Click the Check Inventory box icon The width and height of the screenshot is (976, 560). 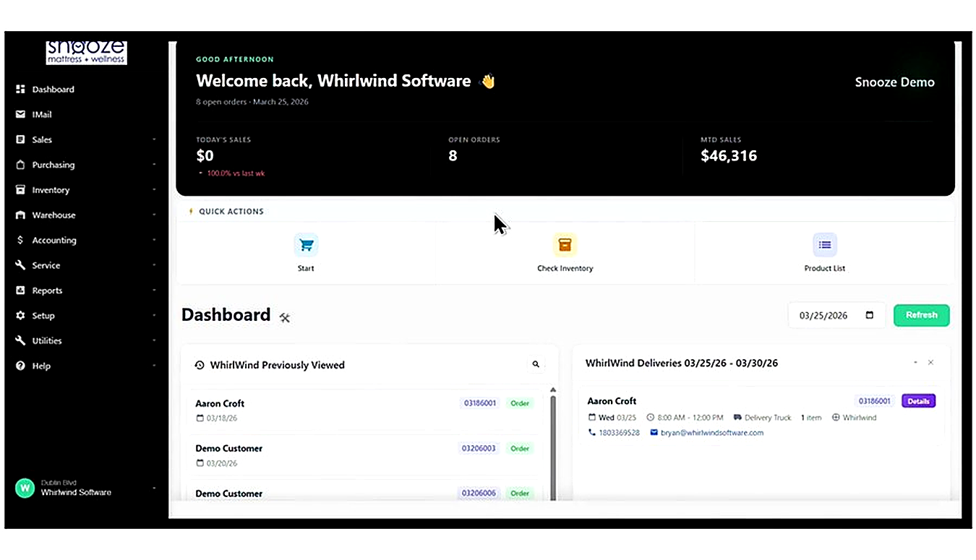pos(565,245)
